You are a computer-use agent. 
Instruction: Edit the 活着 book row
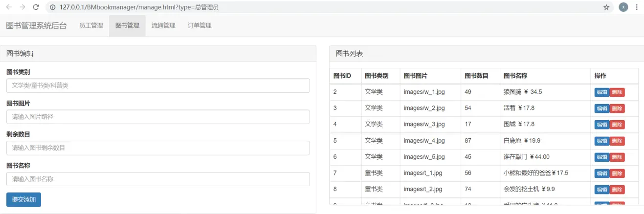coord(602,108)
